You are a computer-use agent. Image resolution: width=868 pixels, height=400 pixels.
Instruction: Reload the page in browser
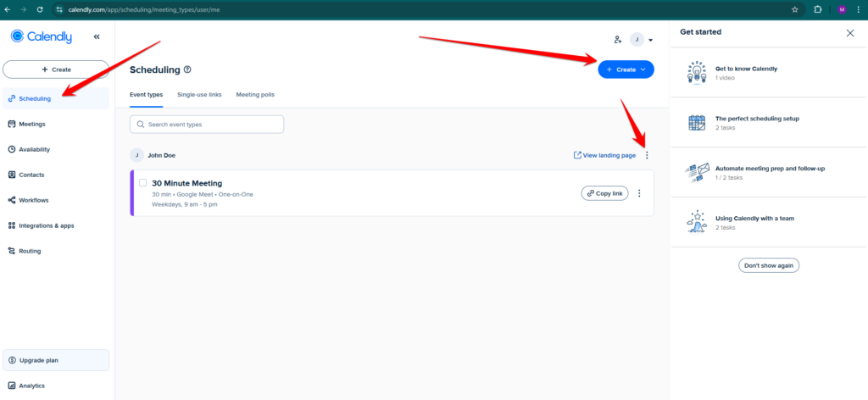[39, 8]
